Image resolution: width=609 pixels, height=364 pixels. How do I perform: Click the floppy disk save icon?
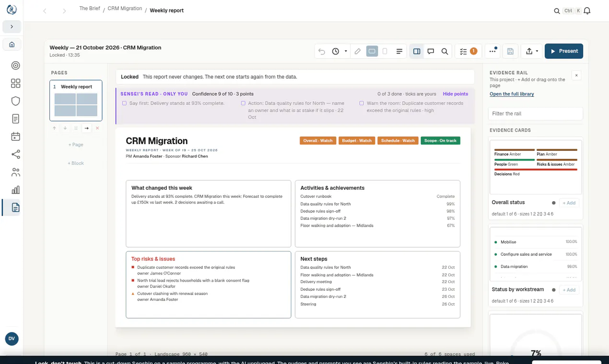(510, 51)
